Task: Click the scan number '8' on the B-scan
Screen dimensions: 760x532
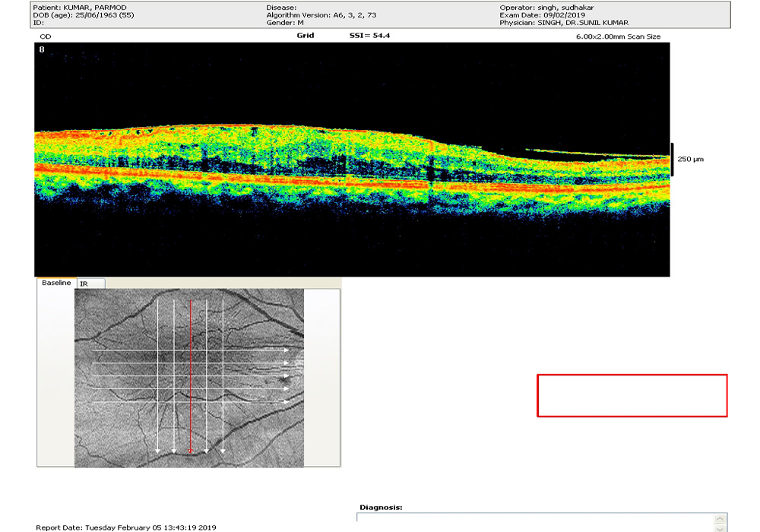Action: tap(42, 49)
